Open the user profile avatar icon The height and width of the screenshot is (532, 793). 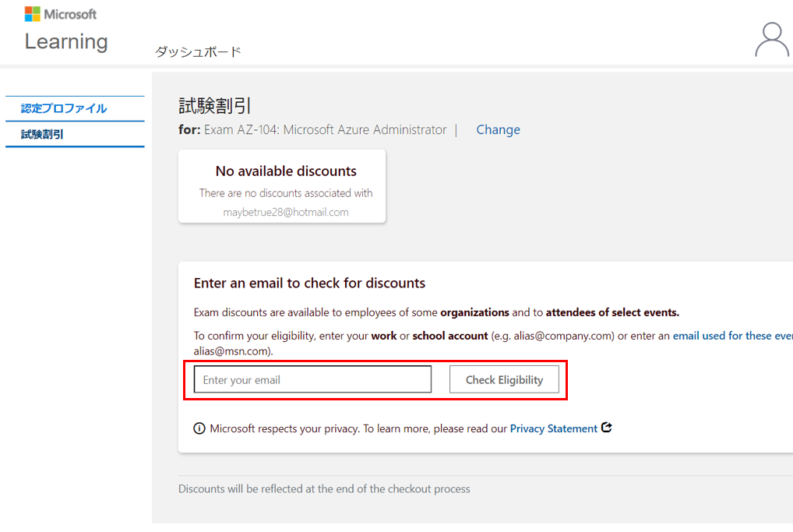click(x=771, y=39)
